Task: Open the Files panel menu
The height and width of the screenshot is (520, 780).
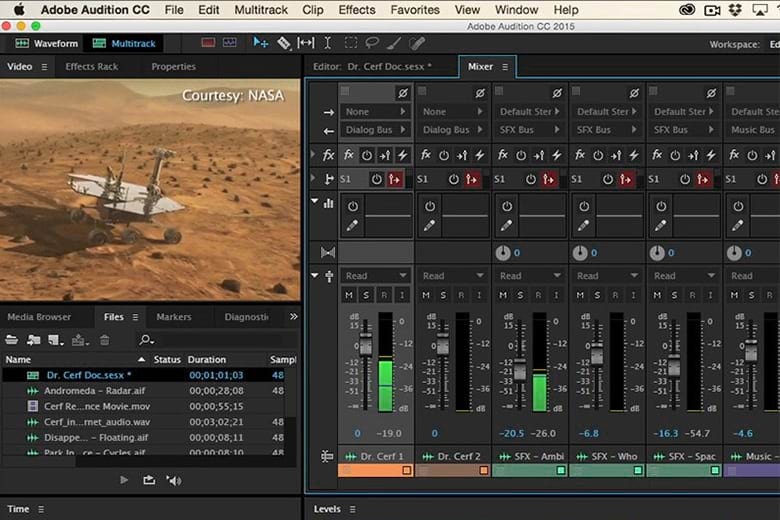Action: point(135,317)
